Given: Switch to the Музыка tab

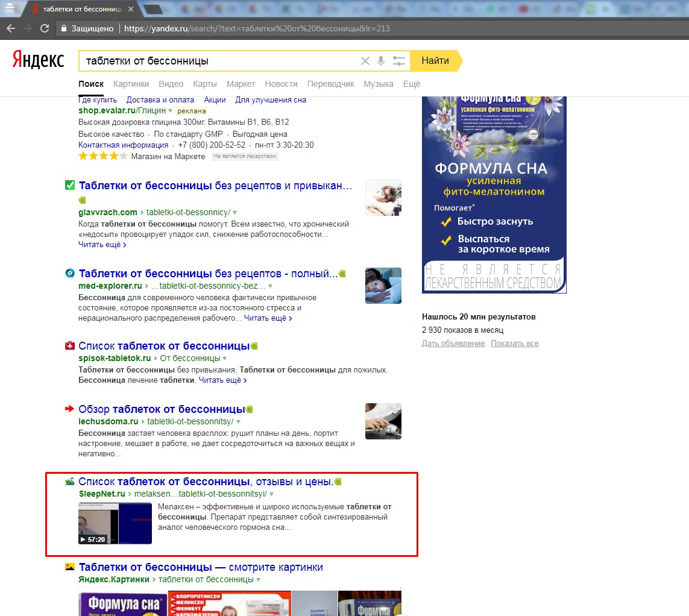Looking at the screenshot, I should [x=379, y=84].
